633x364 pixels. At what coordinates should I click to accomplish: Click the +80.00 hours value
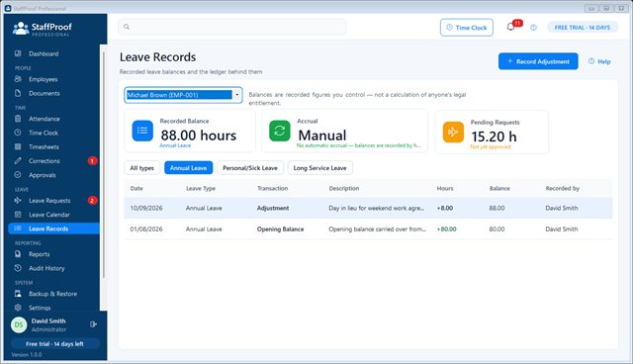446,229
